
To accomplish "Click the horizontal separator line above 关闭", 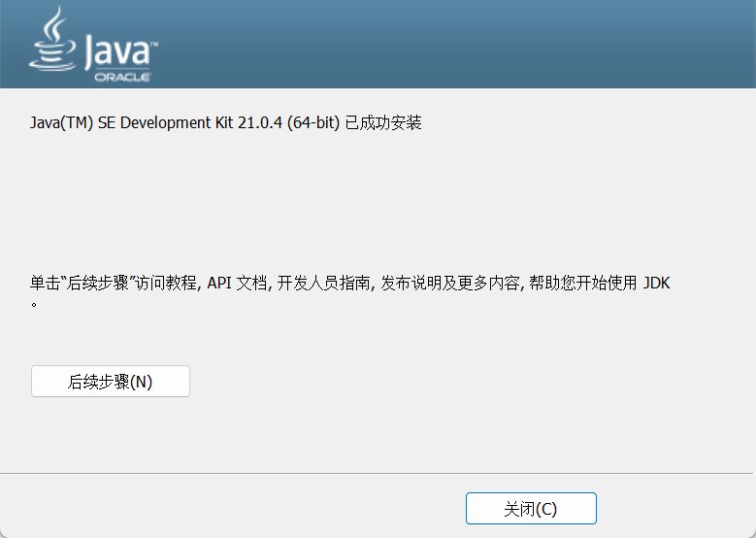I will coord(378,473).
